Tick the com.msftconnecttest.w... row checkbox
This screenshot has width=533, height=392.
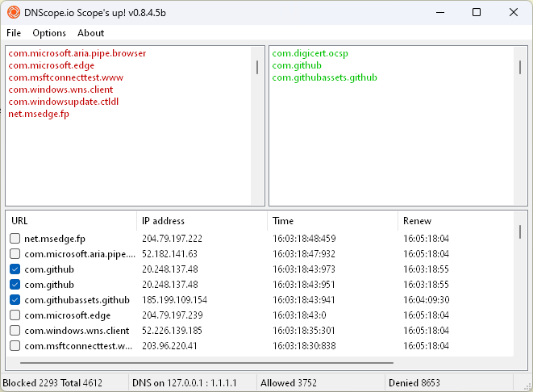[15, 345]
